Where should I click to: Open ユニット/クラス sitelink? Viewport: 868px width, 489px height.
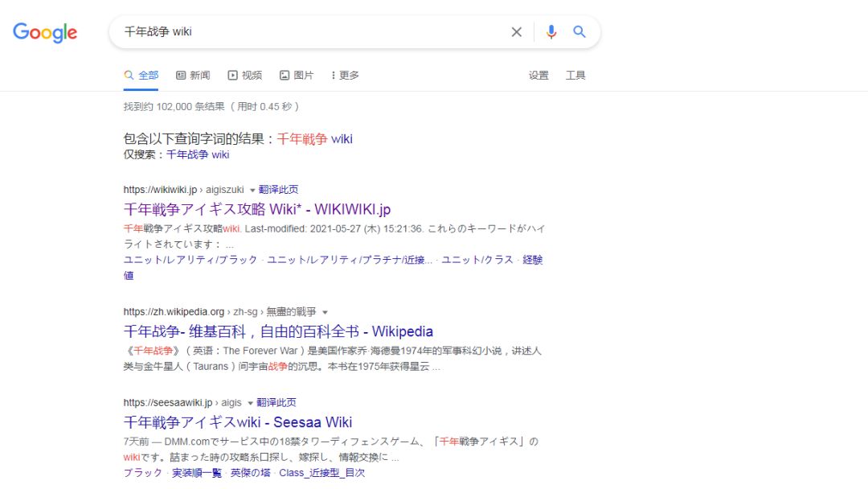[477, 260]
